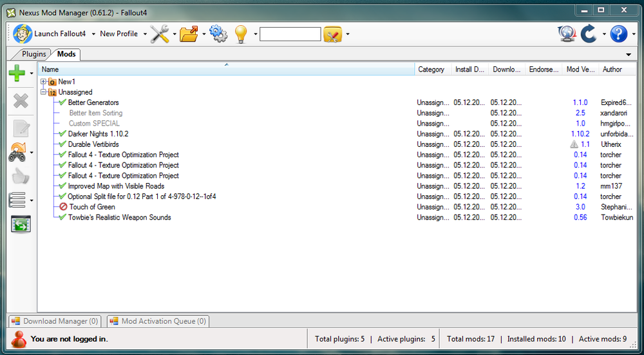The width and height of the screenshot is (644, 355).
Task: Click the light bulb tips icon
Action: click(x=241, y=34)
